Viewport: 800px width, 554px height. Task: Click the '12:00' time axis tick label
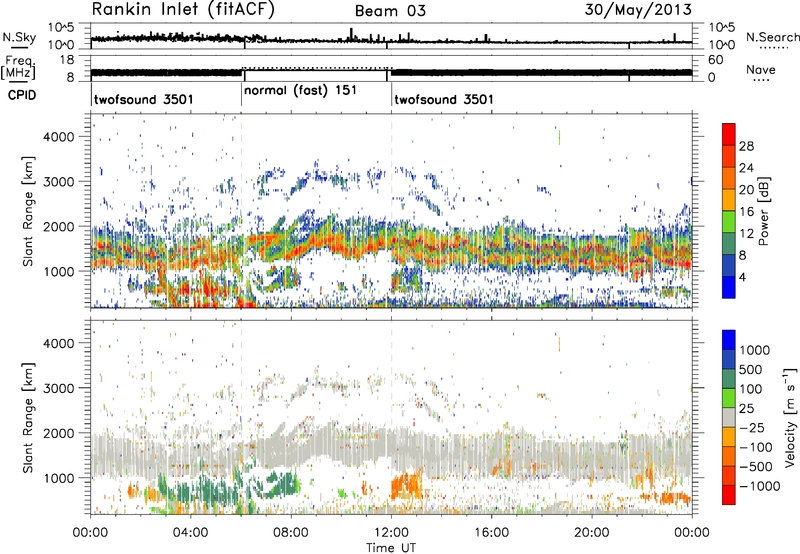coord(391,533)
